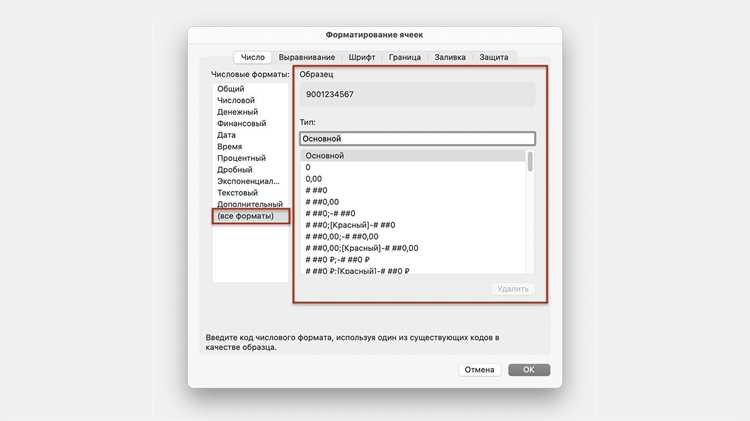Select the Числовой format category

point(251,100)
